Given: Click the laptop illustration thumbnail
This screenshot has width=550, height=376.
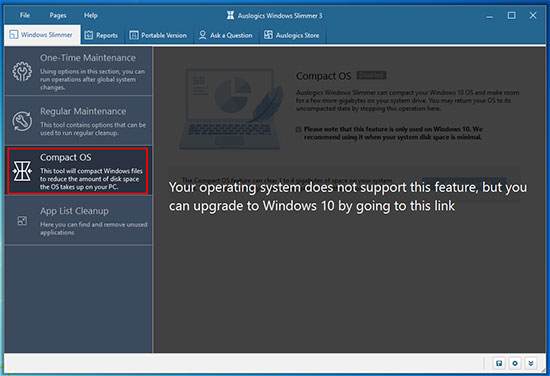Looking at the screenshot, I should pos(232,109).
